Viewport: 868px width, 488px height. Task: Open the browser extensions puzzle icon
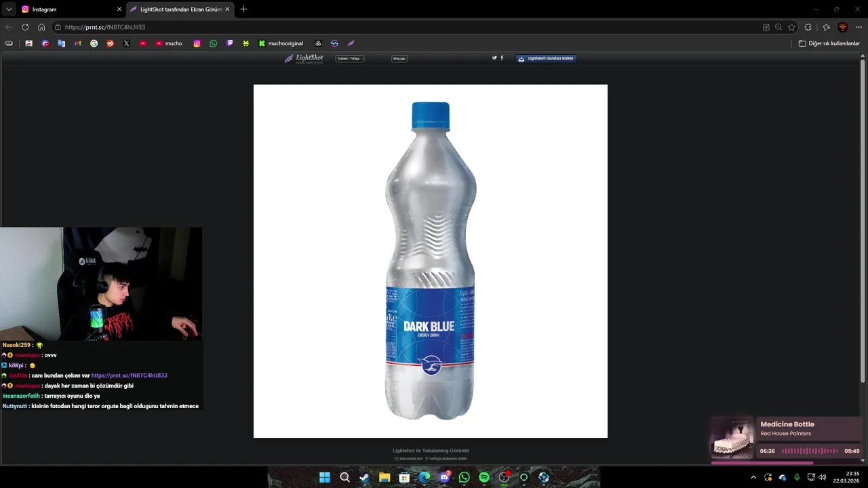point(808,27)
